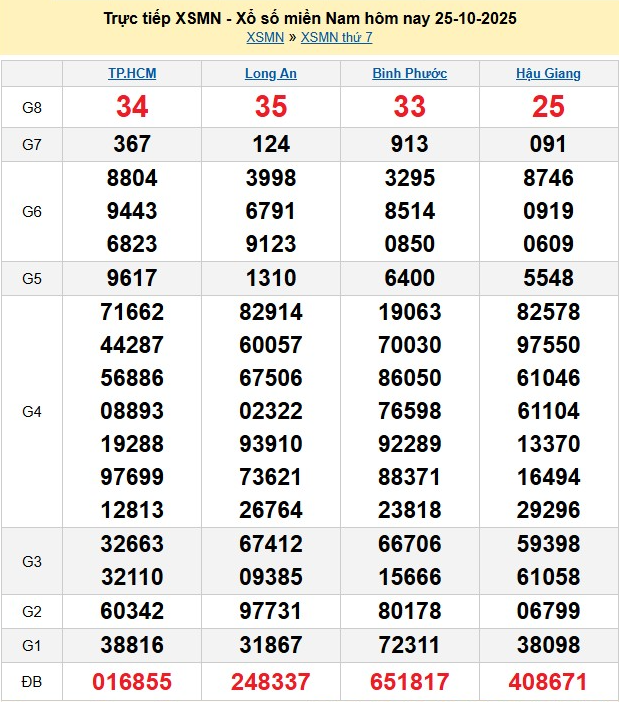Click the G8 row label
The image size is (619, 702).
pyautogui.click(x=32, y=107)
